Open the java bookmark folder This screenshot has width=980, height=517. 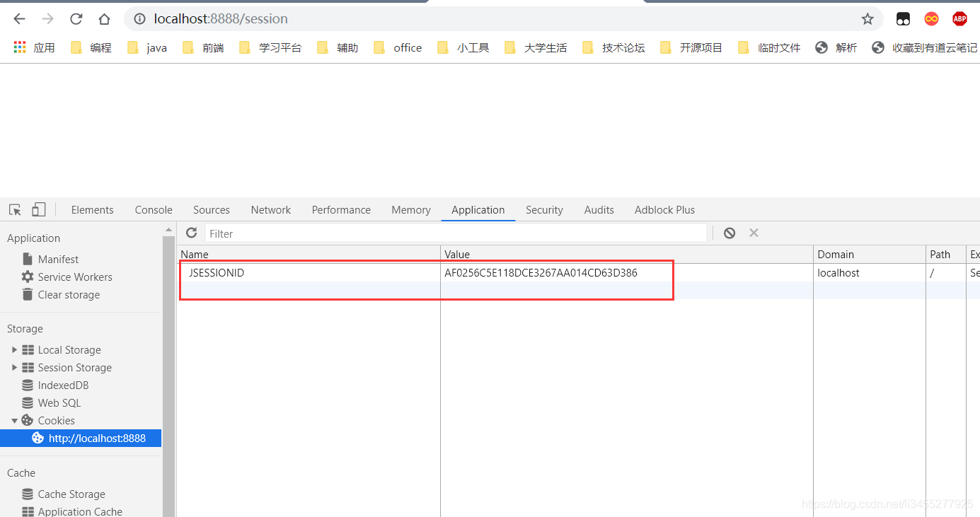coord(146,47)
